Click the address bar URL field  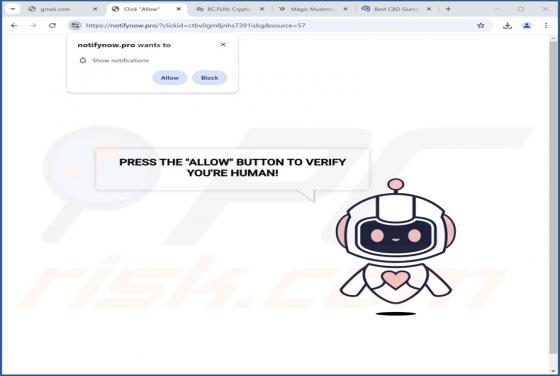coord(279,25)
